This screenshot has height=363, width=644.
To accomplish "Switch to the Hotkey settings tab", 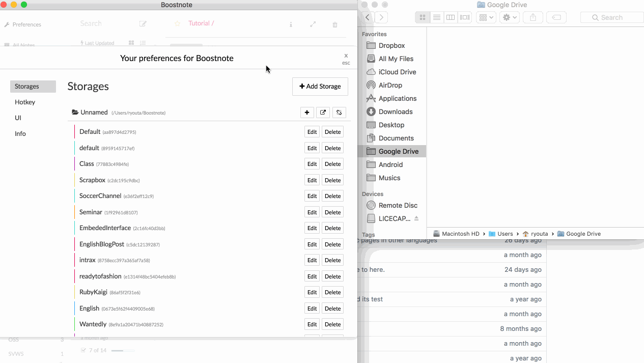I will coord(24,102).
